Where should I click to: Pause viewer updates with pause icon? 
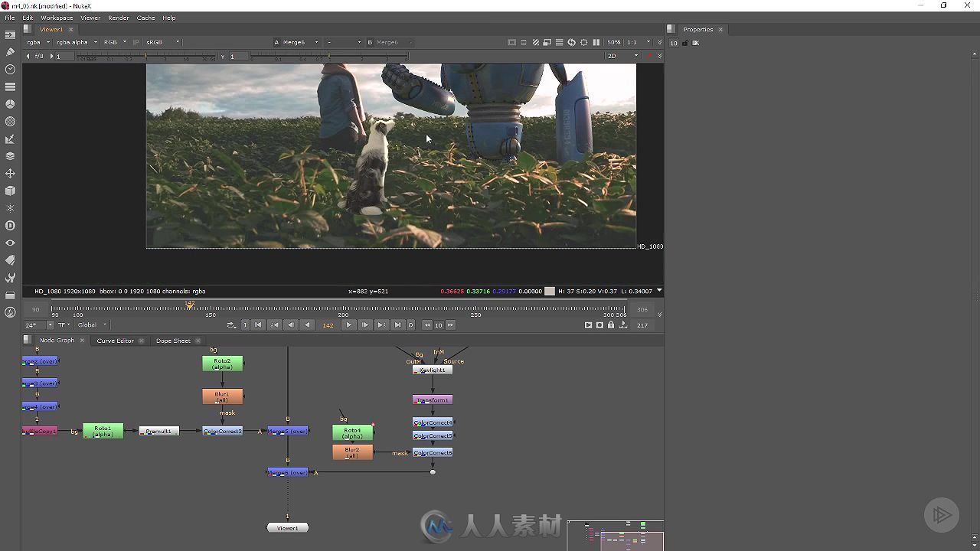[x=596, y=42]
